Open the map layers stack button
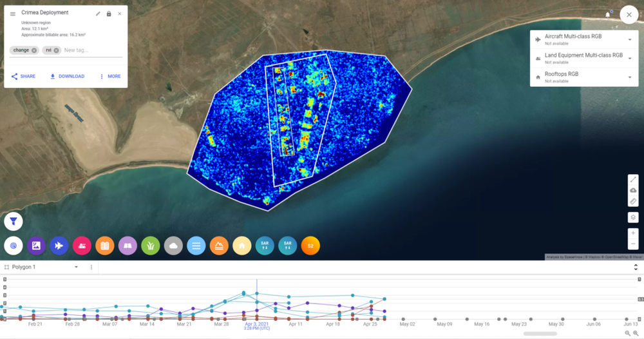Screen dimensions: 644x339 (633, 218)
